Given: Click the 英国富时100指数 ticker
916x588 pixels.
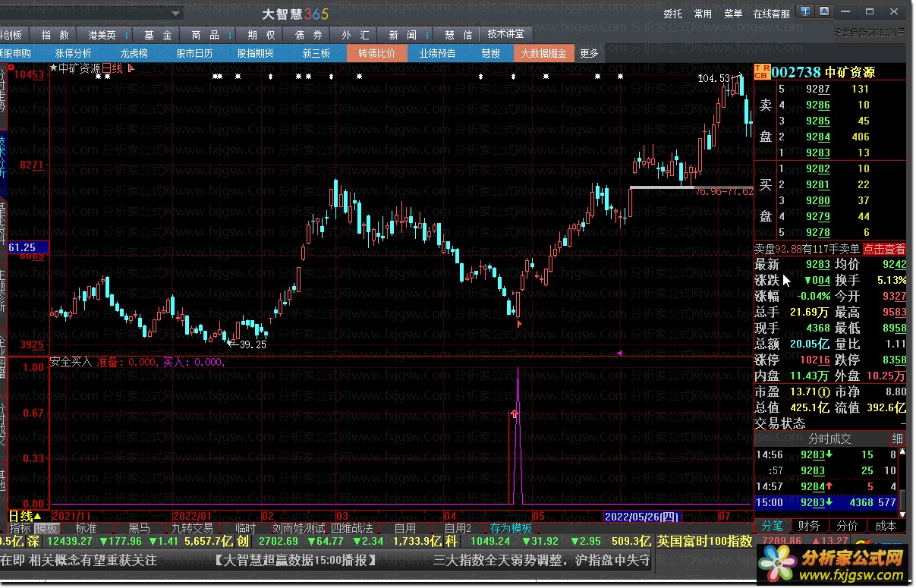Looking at the screenshot, I should point(704,542).
